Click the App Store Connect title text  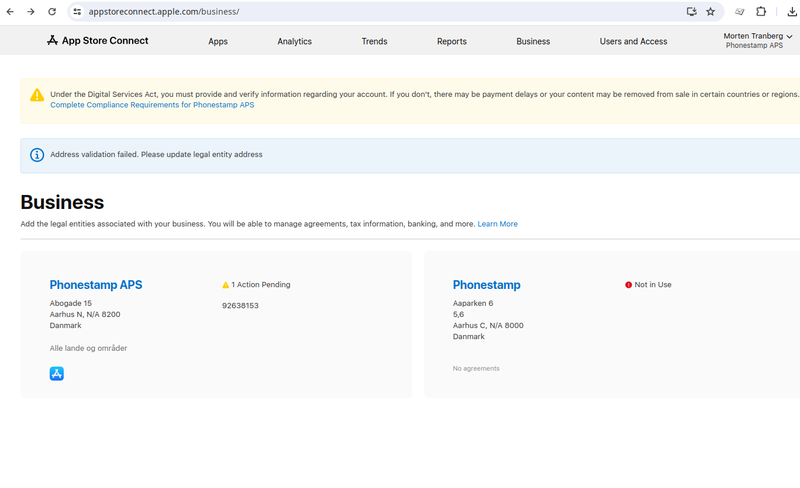click(x=105, y=40)
